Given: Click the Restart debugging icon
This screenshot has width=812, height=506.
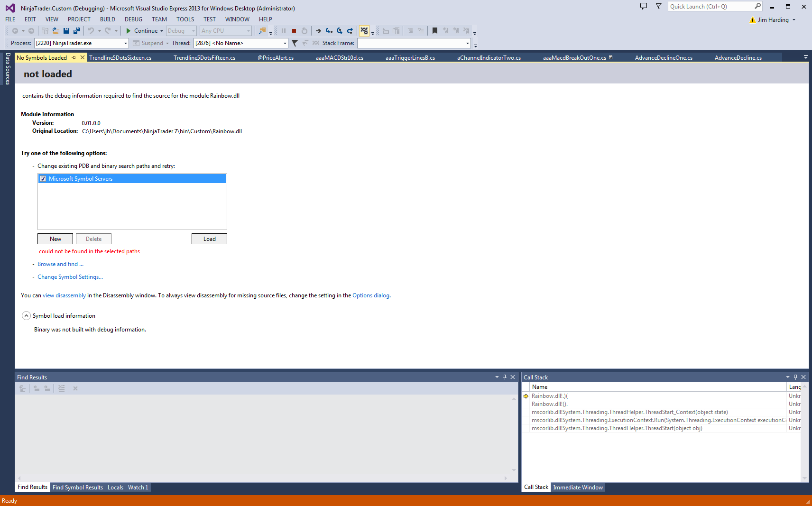Looking at the screenshot, I should pos(304,31).
